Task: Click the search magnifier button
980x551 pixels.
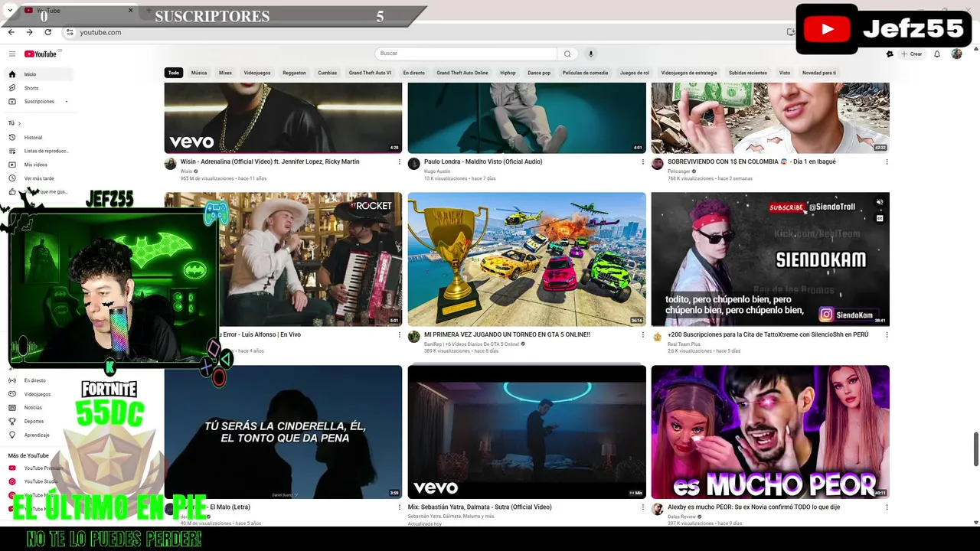Action: (567, 54)
